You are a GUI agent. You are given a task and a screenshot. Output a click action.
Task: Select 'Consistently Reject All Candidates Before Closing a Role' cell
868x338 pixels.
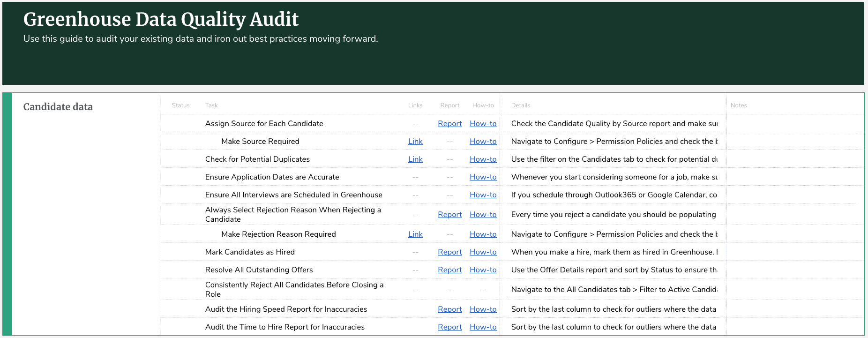pos(294,289)
